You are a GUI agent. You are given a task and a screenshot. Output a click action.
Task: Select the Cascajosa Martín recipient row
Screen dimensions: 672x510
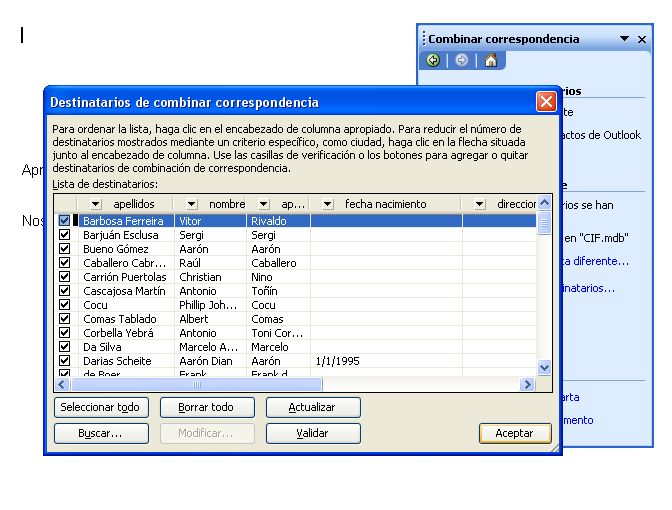124,291
